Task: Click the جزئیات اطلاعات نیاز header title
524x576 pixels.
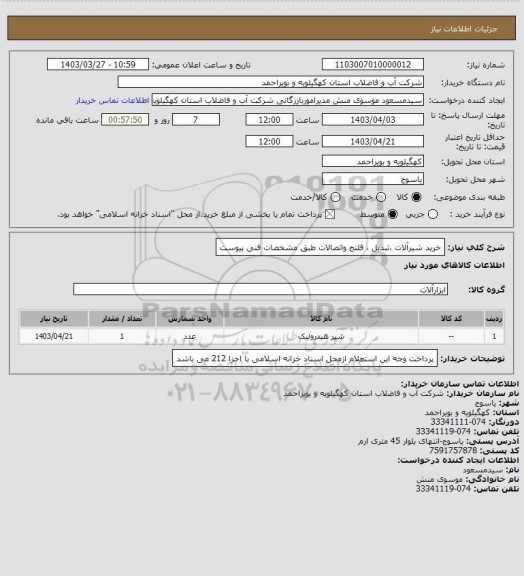Action: point(464,29)
